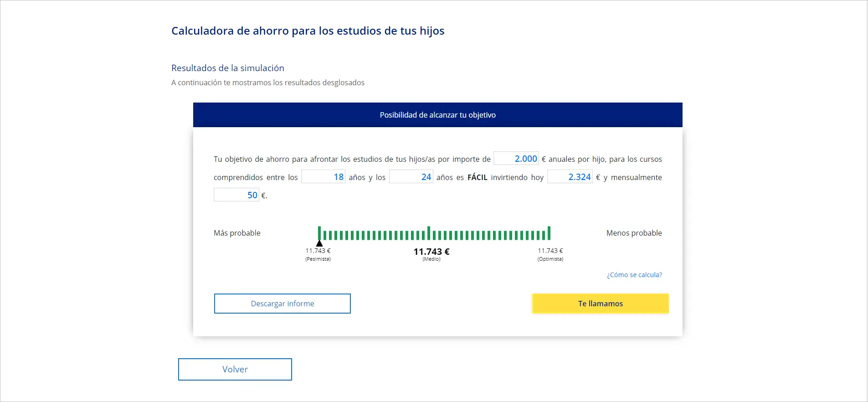The height and width of the screenshot is (402, 868).
Task: Click the black triangle marker on probability scale
Action: [319, 243]
